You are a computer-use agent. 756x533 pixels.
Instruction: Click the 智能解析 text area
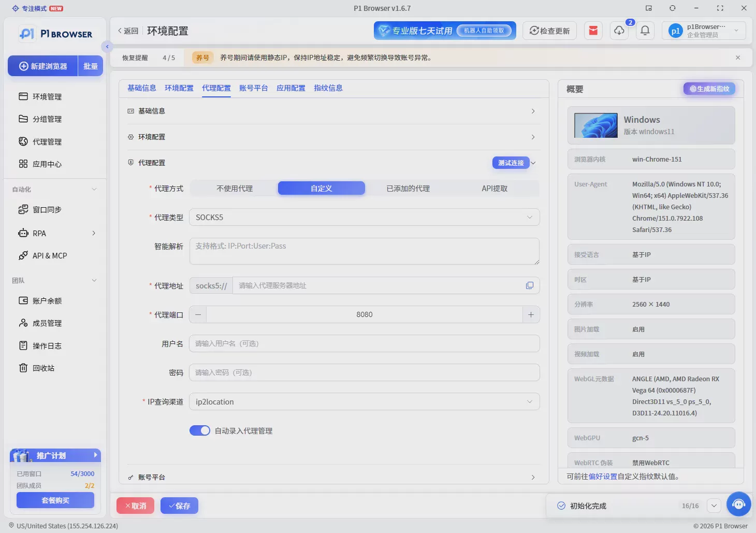365,251
